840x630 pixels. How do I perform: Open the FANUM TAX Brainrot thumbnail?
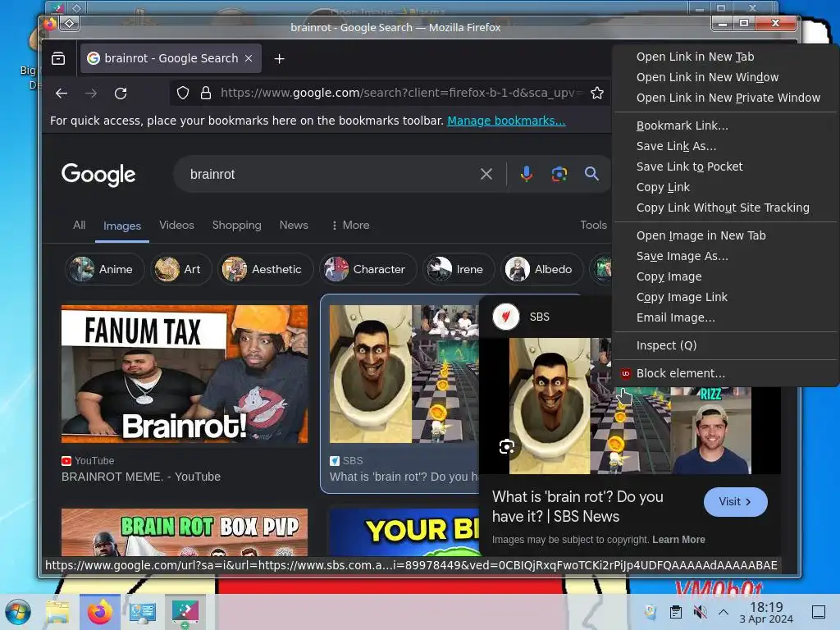pos(185,374)
